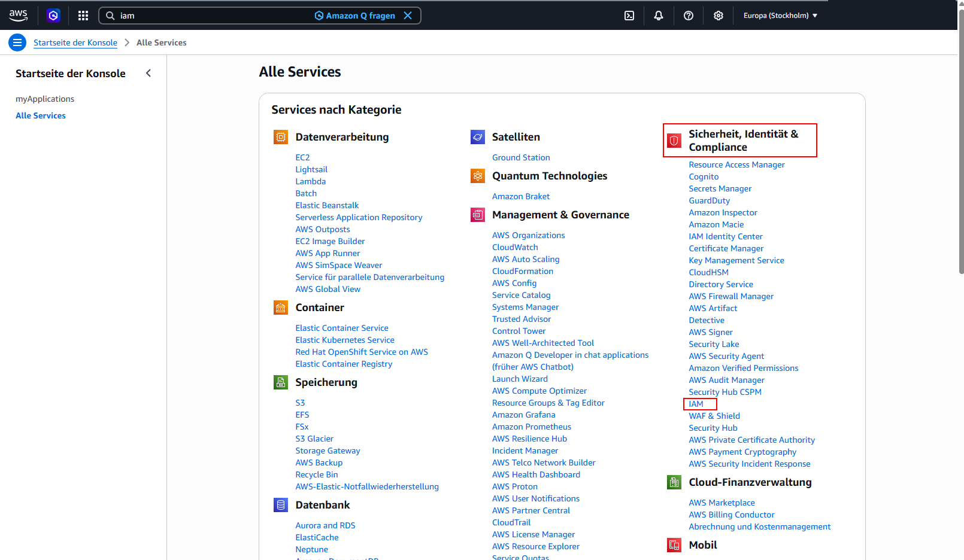The width and height of the screenshot is (964, 560).
Task: Open the Europa (Stockholm) region dropdown
Action: (x=780, y=16)
